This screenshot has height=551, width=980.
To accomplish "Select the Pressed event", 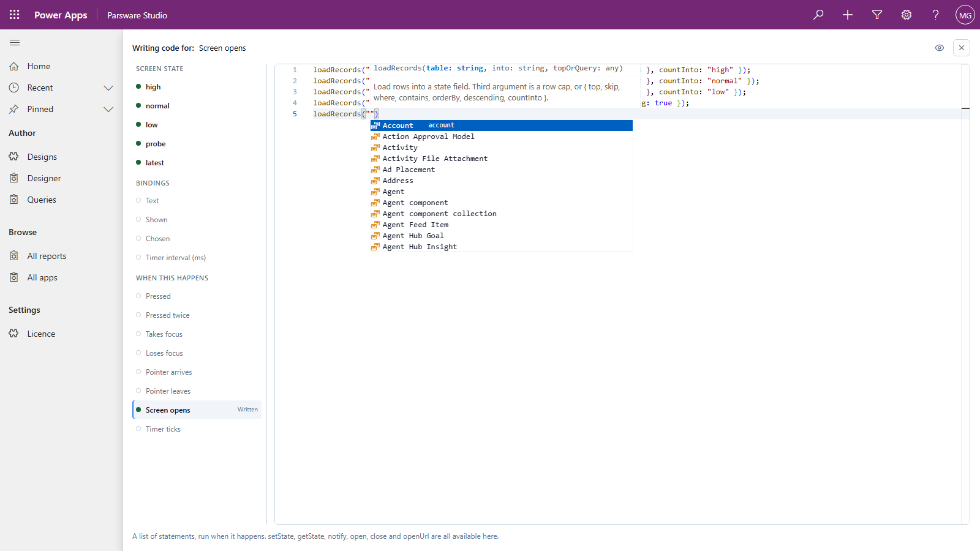I will tap(197, 296).
